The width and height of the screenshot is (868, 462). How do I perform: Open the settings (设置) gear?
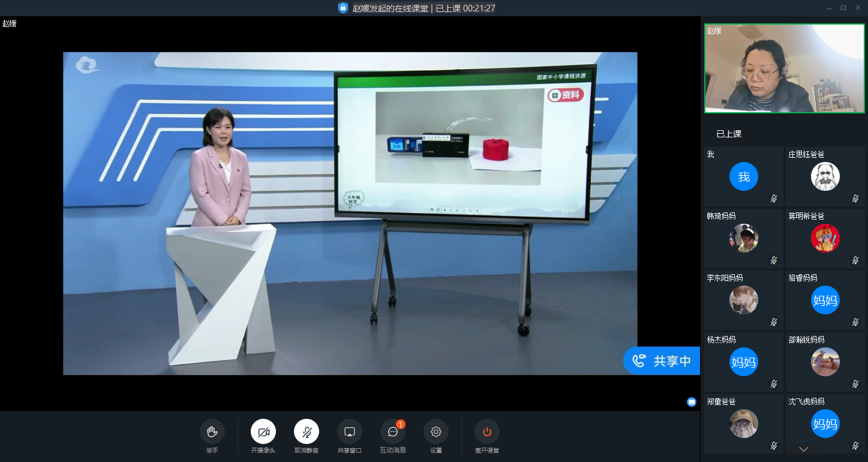[435, 431]
